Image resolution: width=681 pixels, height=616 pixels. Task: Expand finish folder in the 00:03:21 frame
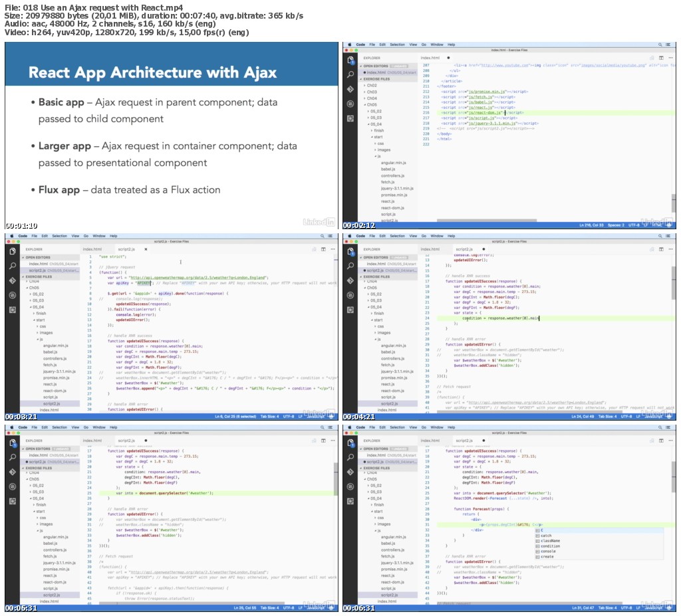click(x=39, y=313)
